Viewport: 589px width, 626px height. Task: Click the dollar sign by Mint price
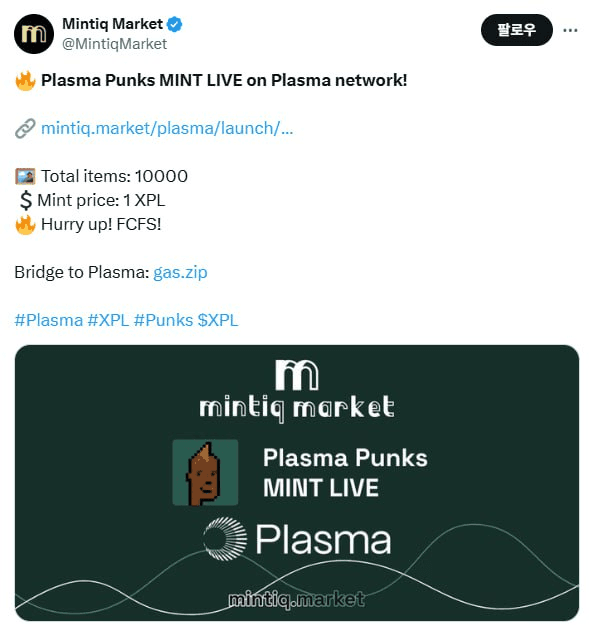[x=26, y=200]
